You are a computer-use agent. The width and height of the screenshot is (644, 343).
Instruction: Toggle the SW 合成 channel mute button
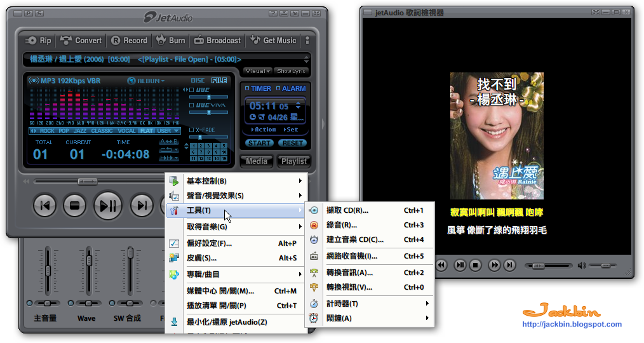coord(112,303)
